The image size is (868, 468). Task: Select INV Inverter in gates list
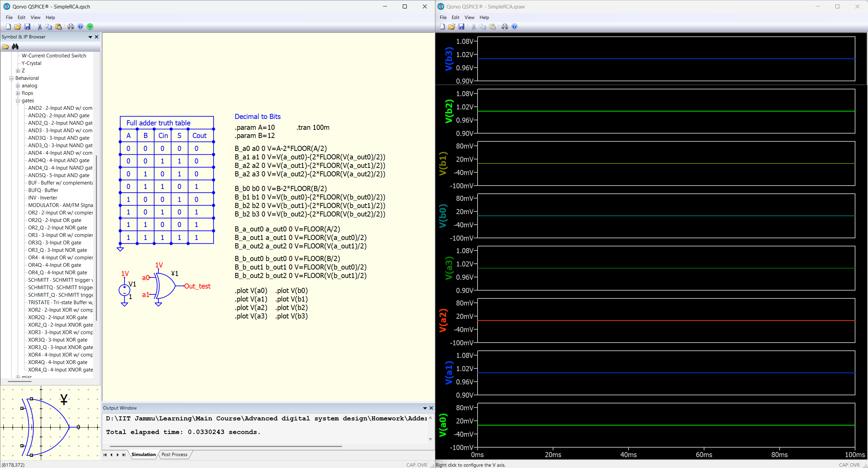tap(43, 198)
